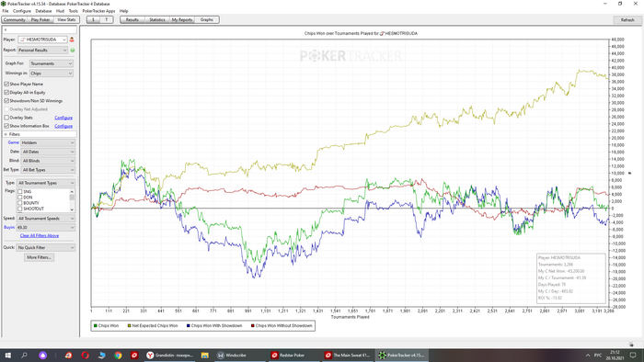This screenshot has width=644, height=362.
Task: Open the Opera browser taskbar icon
Action: [86, 355]
